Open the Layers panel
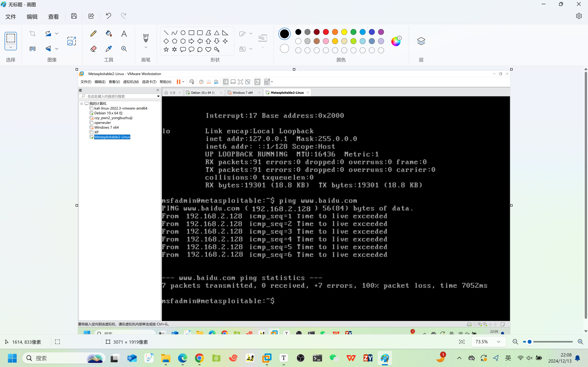The image size is (588, 367). (421, 41)
